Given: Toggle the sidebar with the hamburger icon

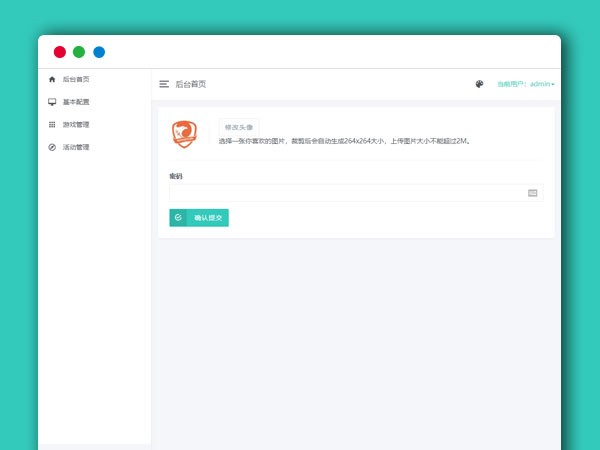Looking at the screenshot, I should pos(164,84).
